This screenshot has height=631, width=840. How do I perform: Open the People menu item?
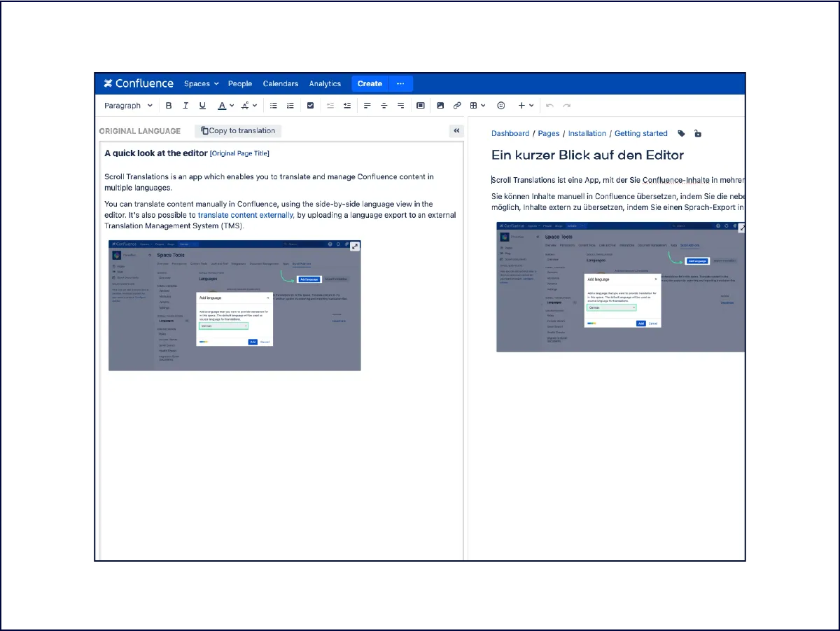pyautogui.click(x=240, y=84)
